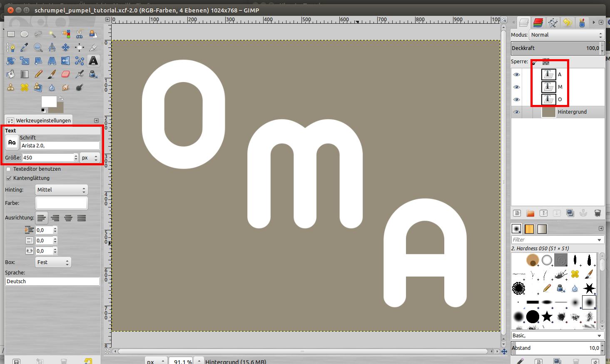The height and width of the screenshot is (364, 610).
Task: Hide the A text layer
Action: [x=517, y=75]
